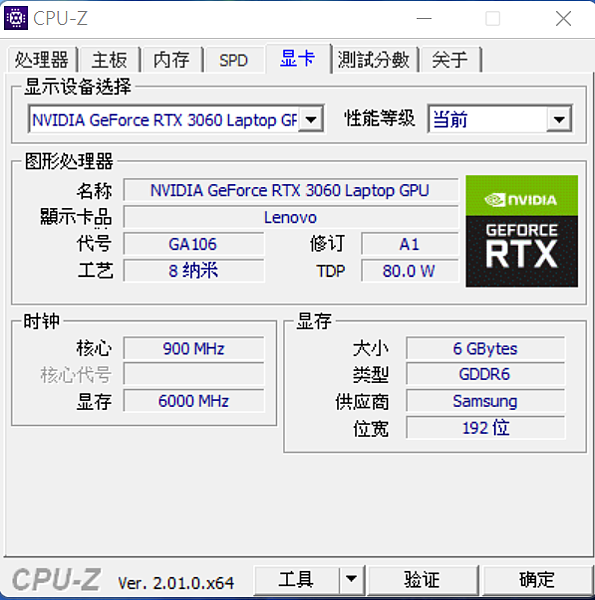Expand the 性能等级 dropdown arrow
Image resolution: width=595 pixels, height=600 pixels.
[x=559, y=120]
